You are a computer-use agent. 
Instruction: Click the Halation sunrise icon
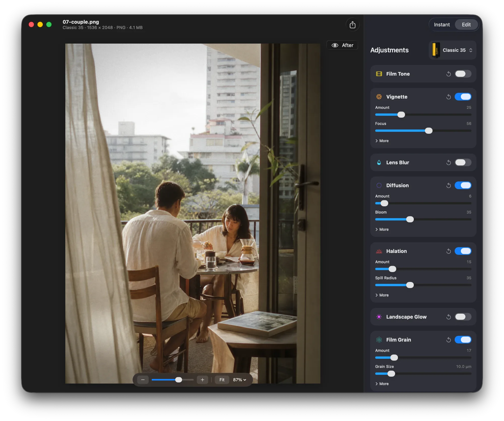(x=379, y=251)
